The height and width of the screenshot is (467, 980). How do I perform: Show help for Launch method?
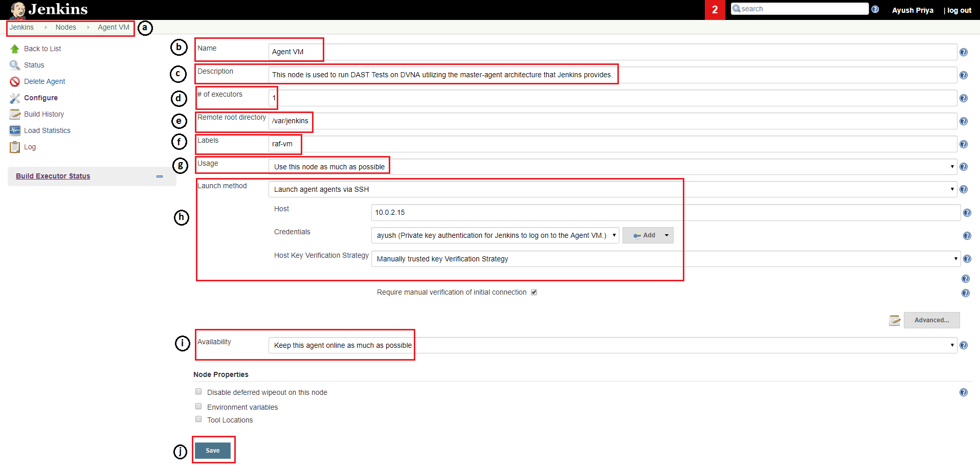[x=964, y=189]
